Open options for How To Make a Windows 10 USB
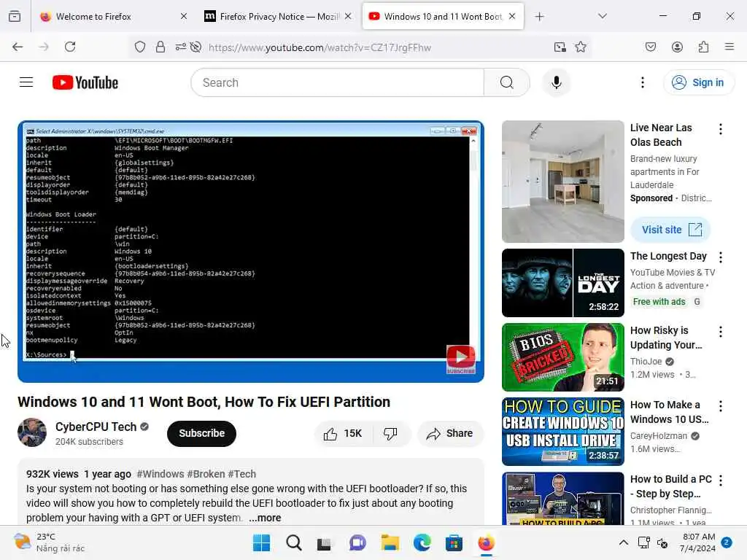 click(720, 405)
